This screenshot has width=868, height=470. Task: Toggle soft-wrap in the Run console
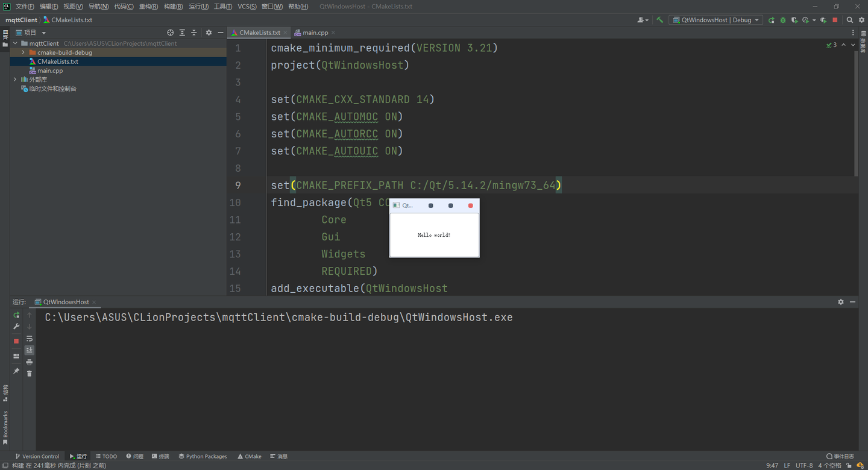29,339
